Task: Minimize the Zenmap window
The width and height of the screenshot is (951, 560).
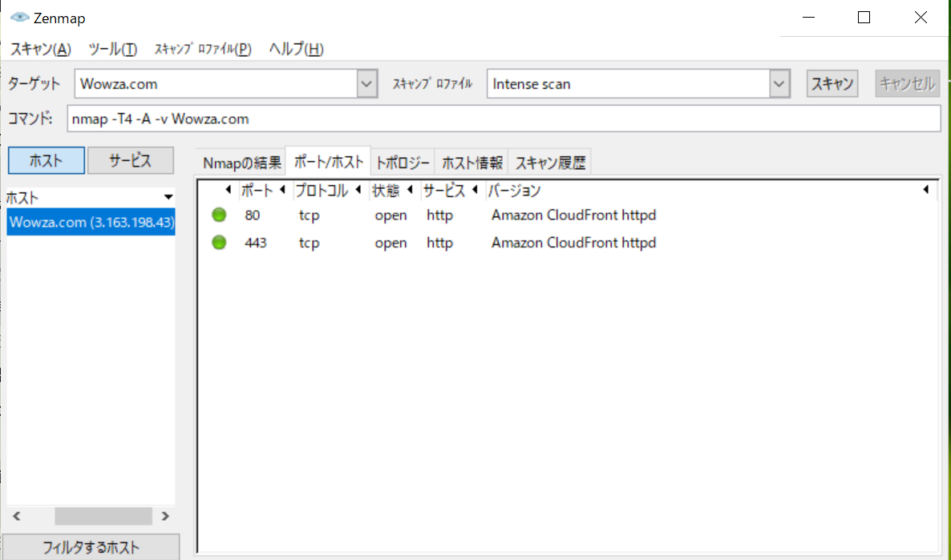Action: pos(808,18)
